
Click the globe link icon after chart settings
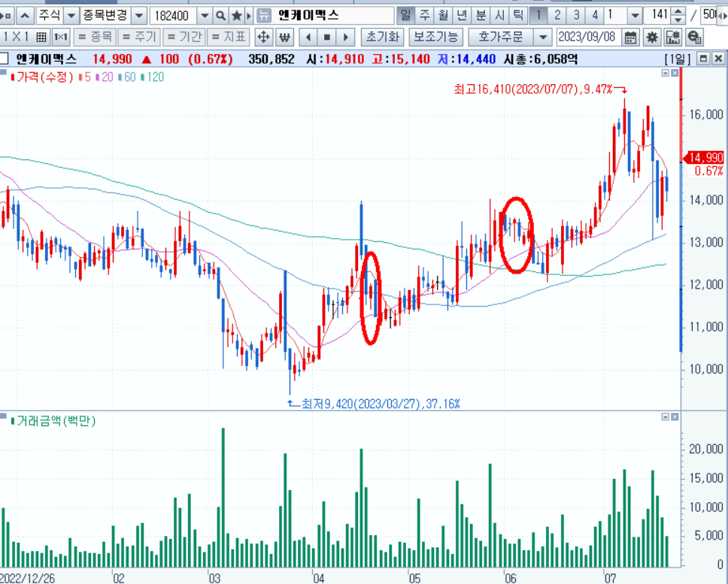694,37
